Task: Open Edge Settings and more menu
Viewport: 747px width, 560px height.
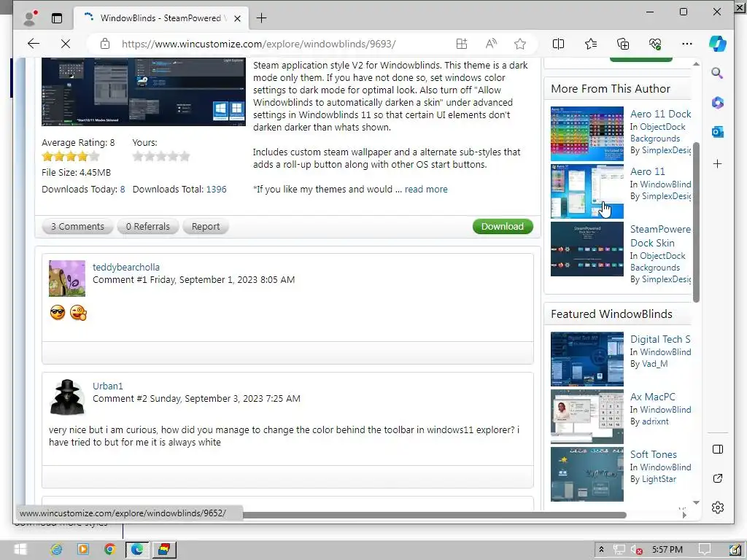Action: (687, 44)
